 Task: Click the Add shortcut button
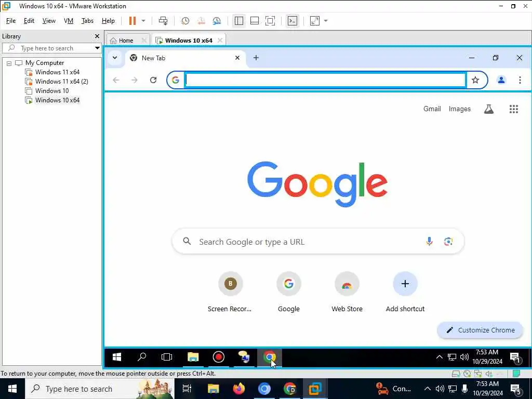[x=405, y=292]
